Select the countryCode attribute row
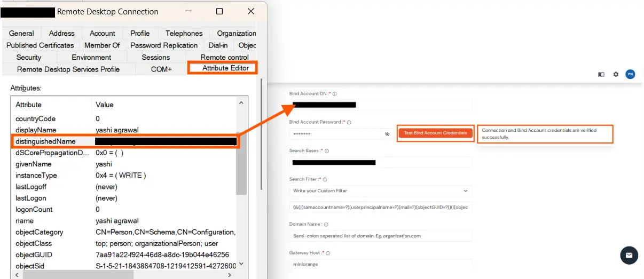 pos(124,118)
